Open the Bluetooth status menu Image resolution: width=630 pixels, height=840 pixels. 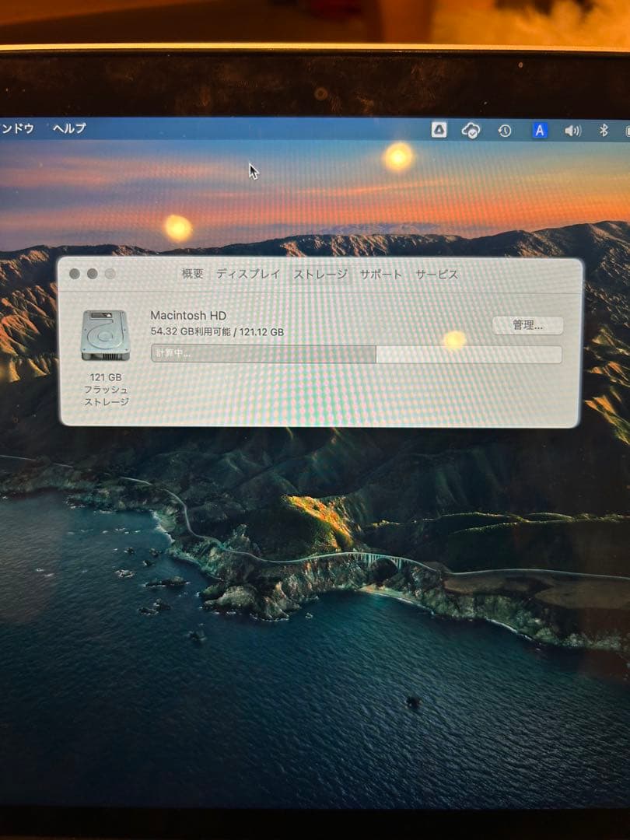[x=604, y=130]
